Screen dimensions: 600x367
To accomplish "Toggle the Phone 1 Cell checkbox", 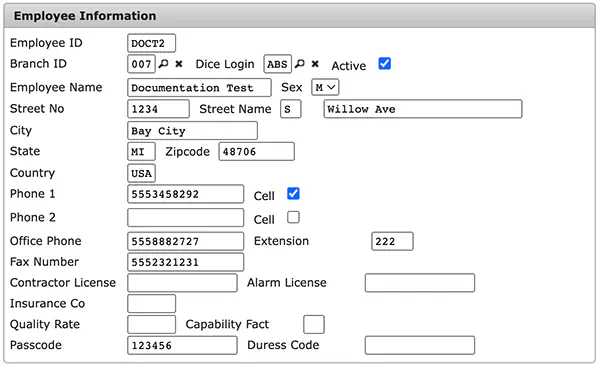I will [x=293, y=194].
